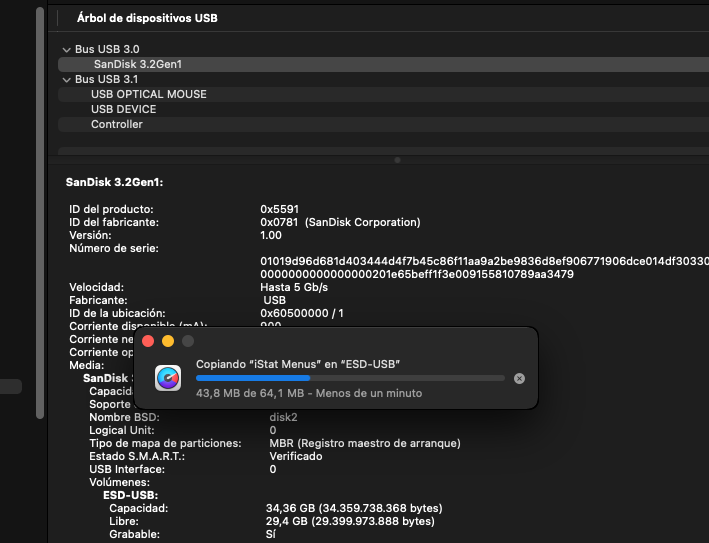The height and width of the screenshot is (543, 709).
Task: Click the Bus USB 3.0 label
Action: click(107, 49)
